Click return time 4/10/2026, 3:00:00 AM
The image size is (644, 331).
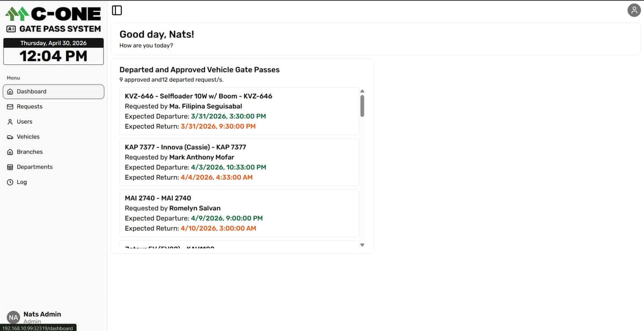point(218,229)
